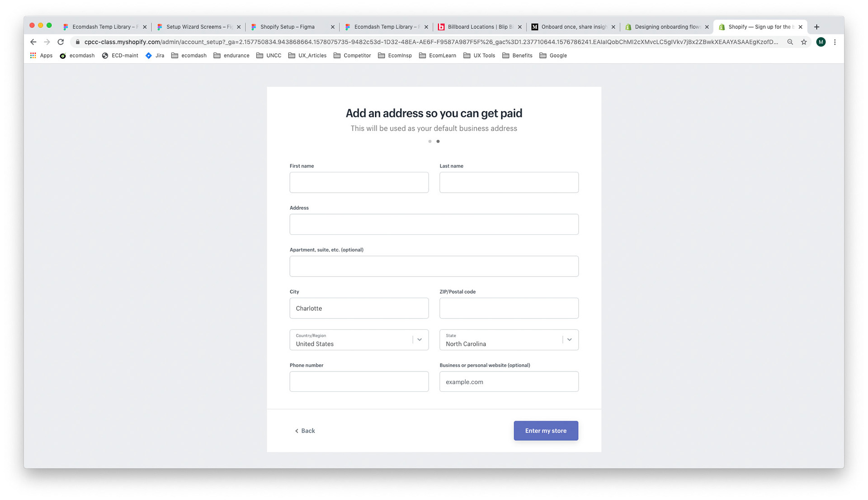This screenshot has width=868, height=500.
Task: Go to first step pagination dot
Action: 429,142
